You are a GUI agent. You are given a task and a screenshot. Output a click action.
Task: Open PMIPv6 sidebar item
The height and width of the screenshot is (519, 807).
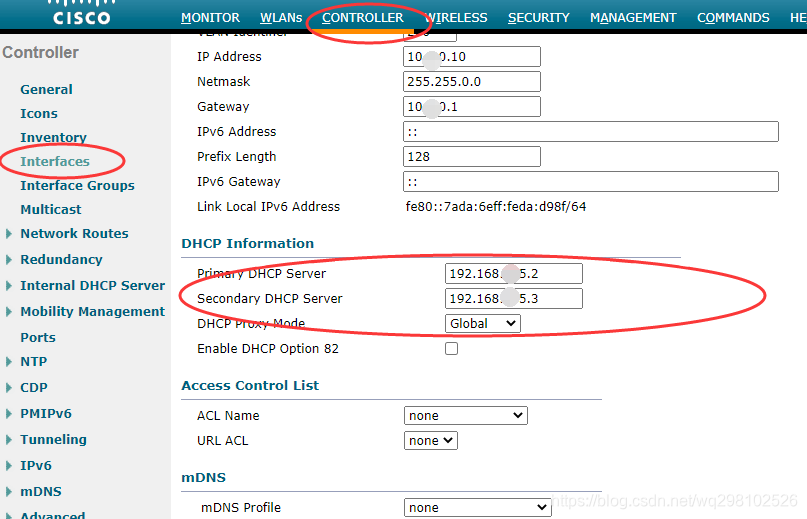tap(46, 413)
